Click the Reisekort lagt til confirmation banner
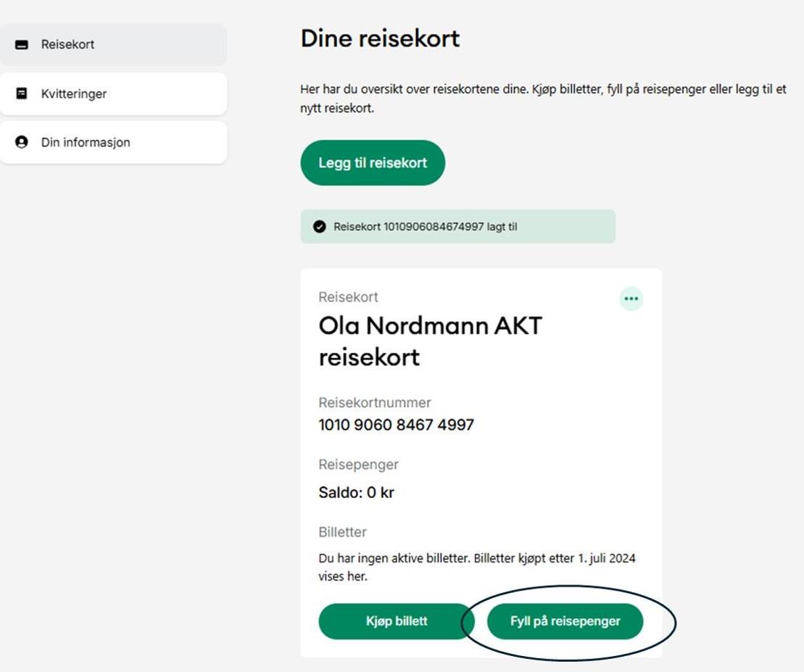 [457, 227]
